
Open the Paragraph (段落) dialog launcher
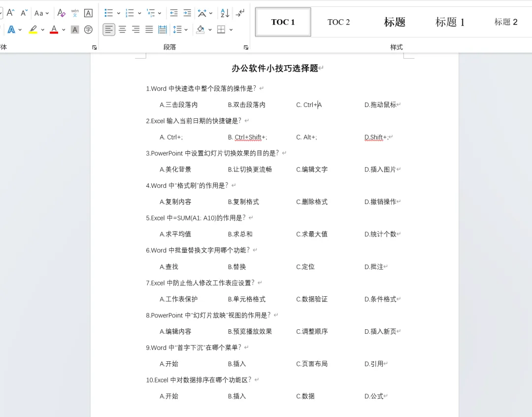246,47
